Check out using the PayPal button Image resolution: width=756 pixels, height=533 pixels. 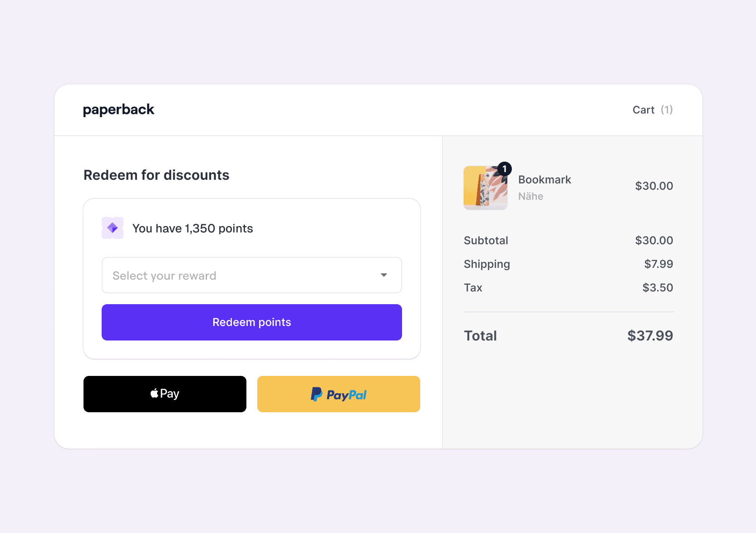click(339, 394)
